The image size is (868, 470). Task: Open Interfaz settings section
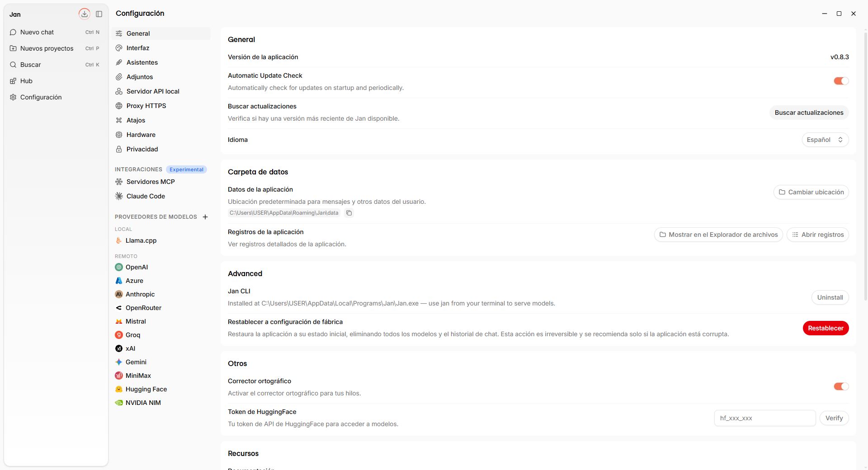click(161, 48)
